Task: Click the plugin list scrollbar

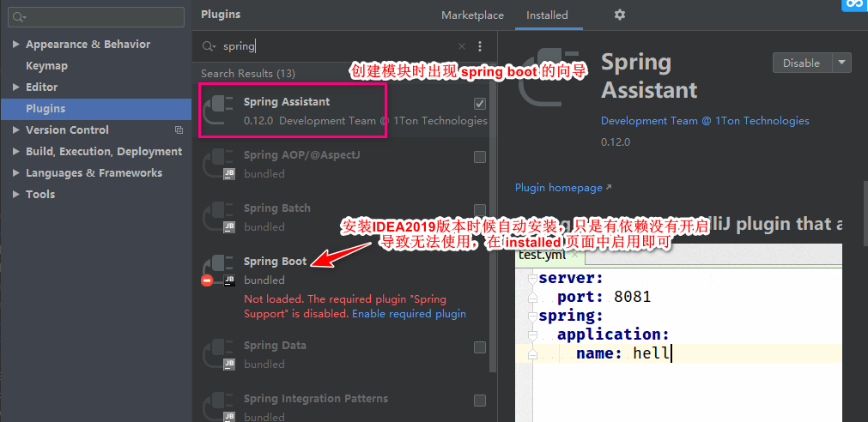Action: tap(495, 217)
